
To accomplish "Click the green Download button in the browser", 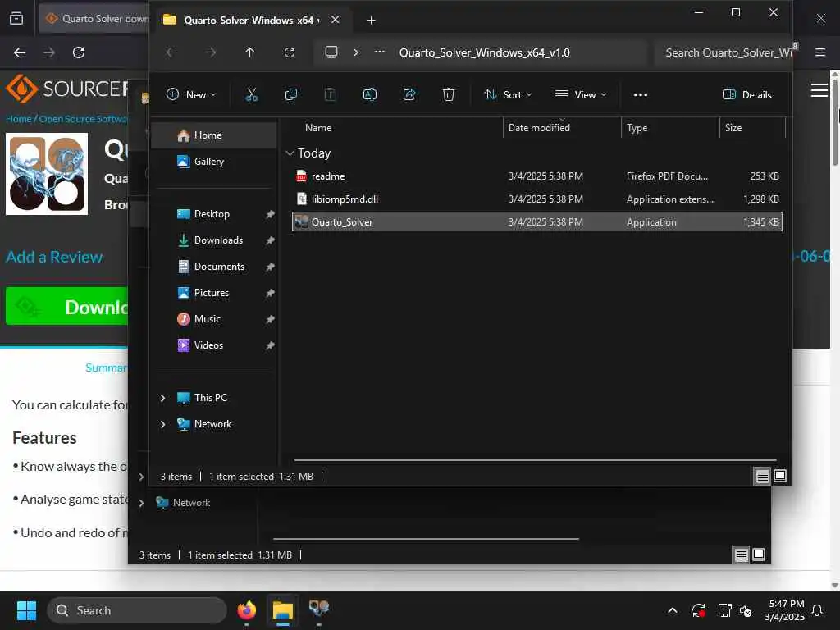I will [x=67, y=307].
